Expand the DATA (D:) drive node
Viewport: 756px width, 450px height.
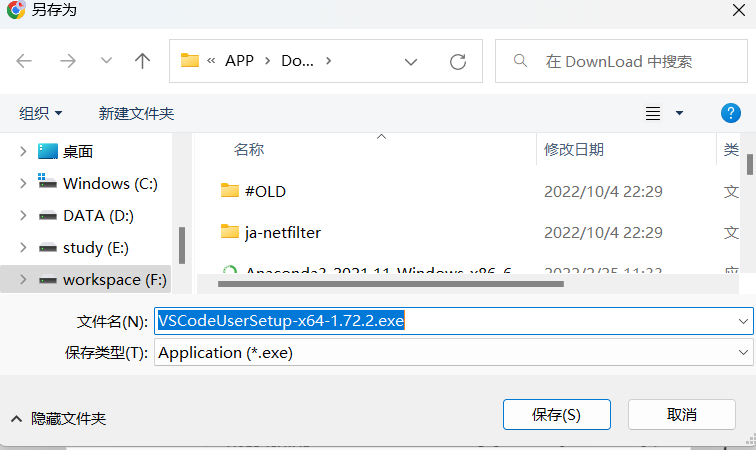click(x=23, y=216)
